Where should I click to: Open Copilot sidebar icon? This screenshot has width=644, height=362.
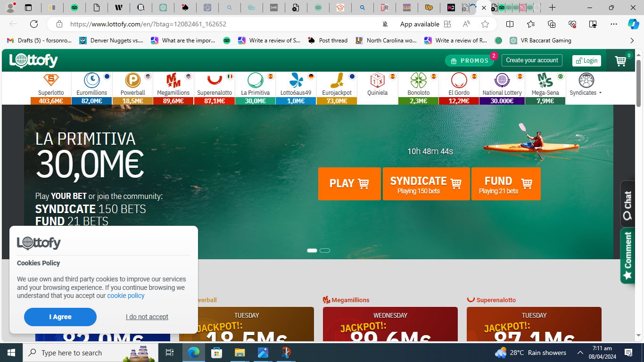click(633, 24)
